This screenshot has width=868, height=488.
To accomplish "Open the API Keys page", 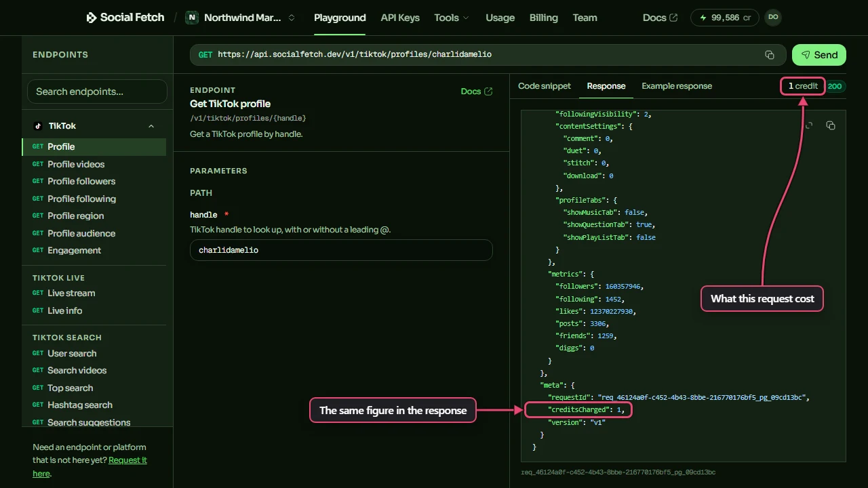I will click(400, 18).
